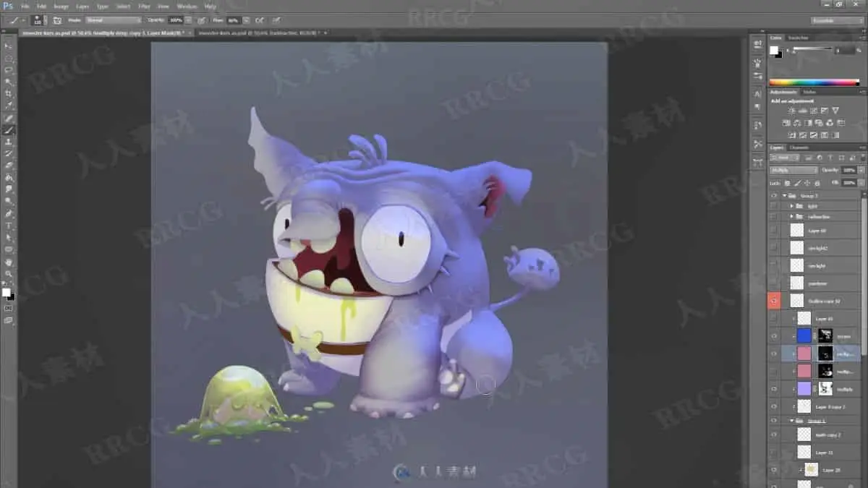Select the Spot Healing Brush tool
This screenshot has width=868, height=488.
[9, 119]
